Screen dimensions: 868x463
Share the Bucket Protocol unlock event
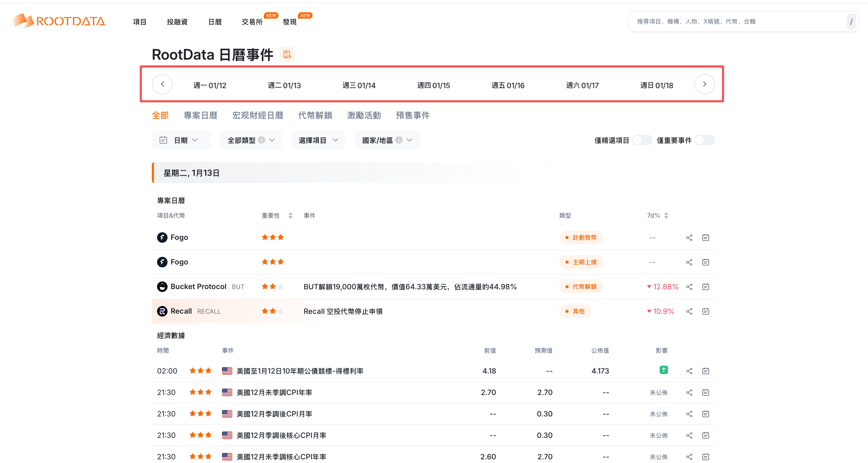(x=689, y=287)
